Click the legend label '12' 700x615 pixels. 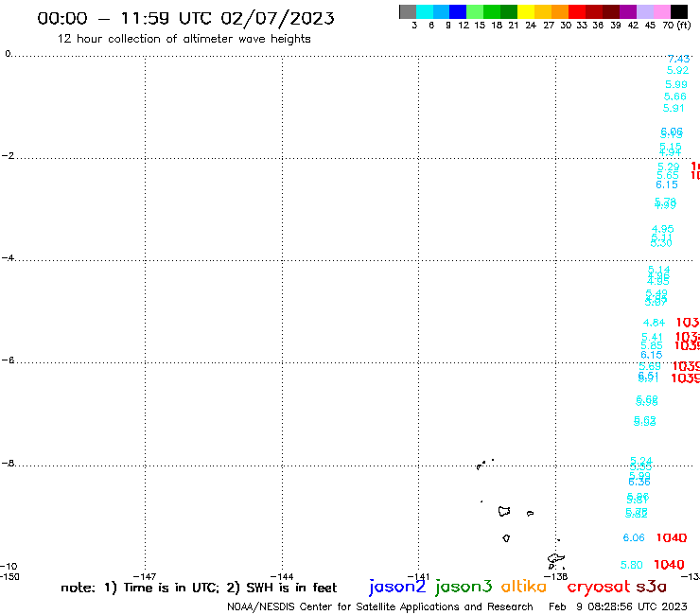pyautogui.click(x=464, y=26)
